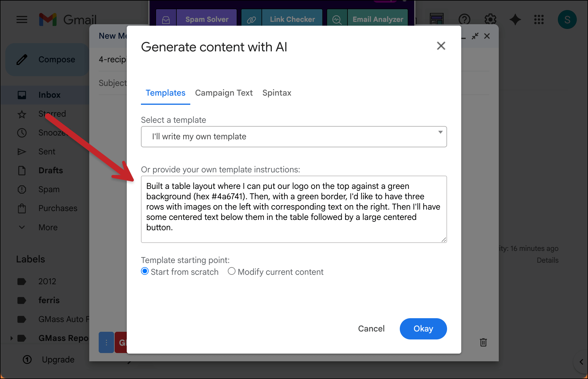This screenshot has height=379, width=588.
Task: Open the Google account avatar
Action: pos(567,19)
